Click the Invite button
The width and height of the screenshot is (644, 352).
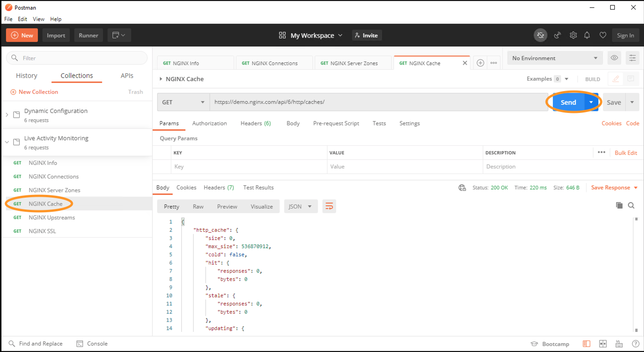tap(367, 35)
